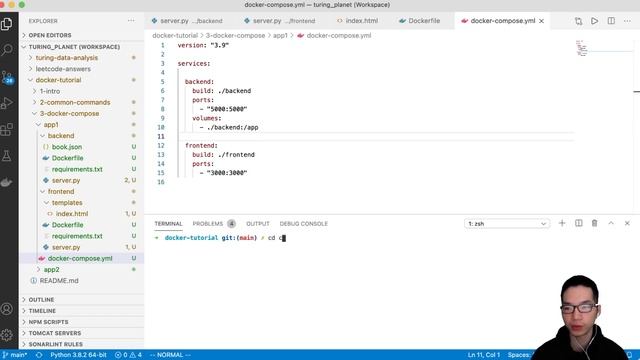Click the sync changes status bar icon
640x360 pixels.
[39, 355]
